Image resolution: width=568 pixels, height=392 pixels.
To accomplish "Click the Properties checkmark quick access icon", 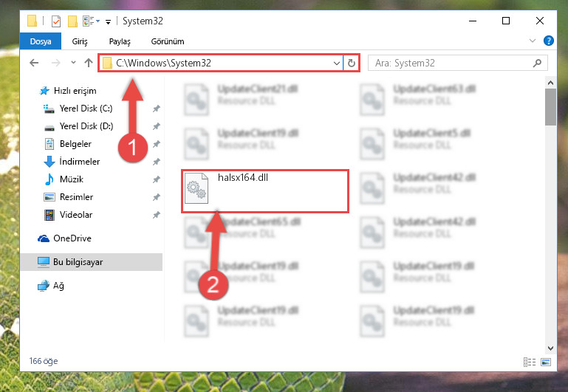I will [56, 21].
